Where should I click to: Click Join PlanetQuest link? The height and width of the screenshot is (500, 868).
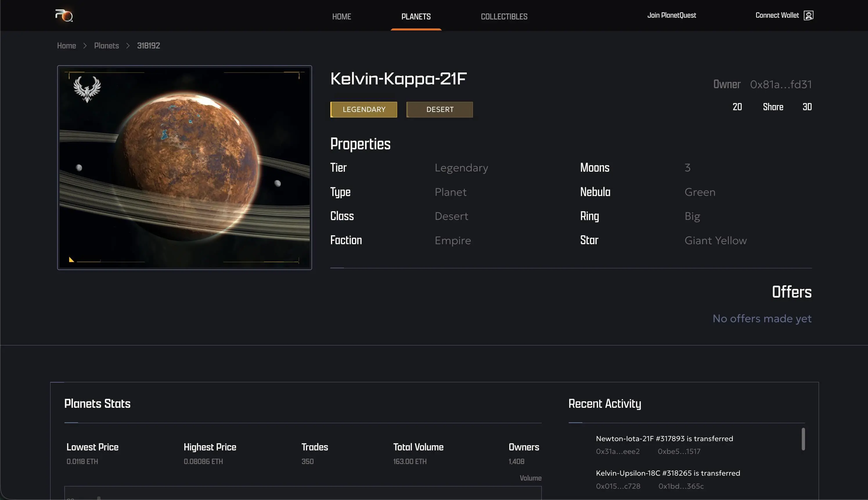pyautogui.click(x=671, y=15)
